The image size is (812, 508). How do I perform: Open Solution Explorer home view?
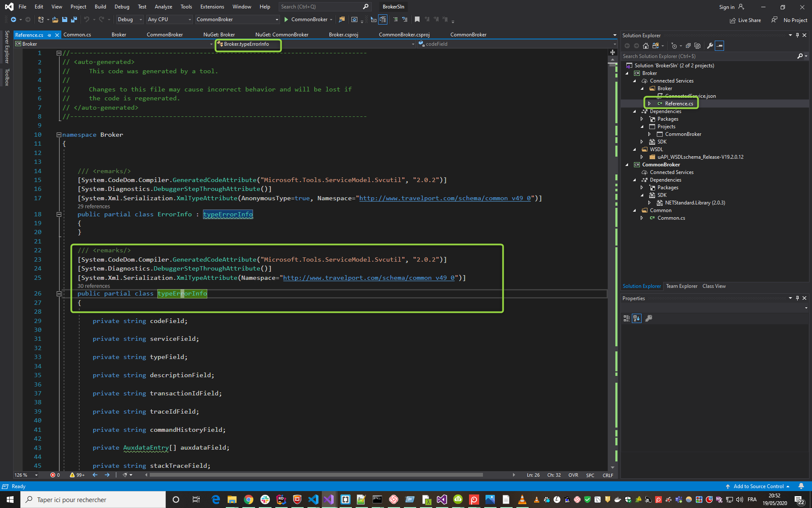[645, 46]
